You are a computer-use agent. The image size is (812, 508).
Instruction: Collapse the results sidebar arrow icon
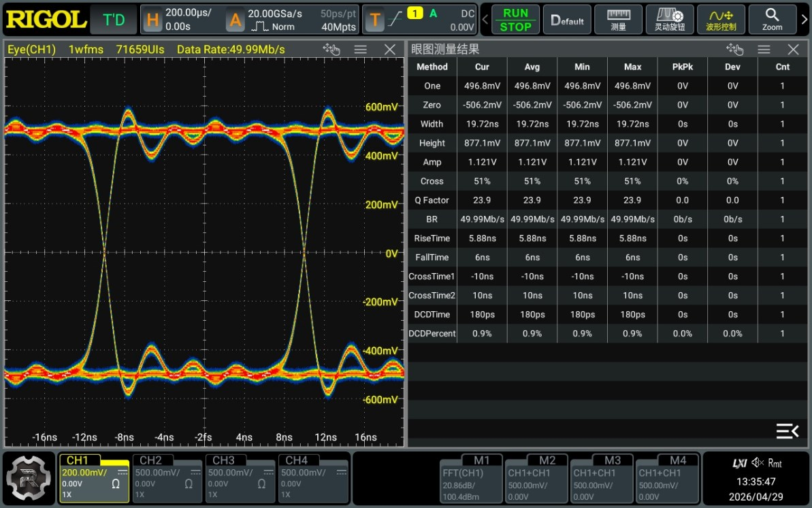[x=787, y=431]
